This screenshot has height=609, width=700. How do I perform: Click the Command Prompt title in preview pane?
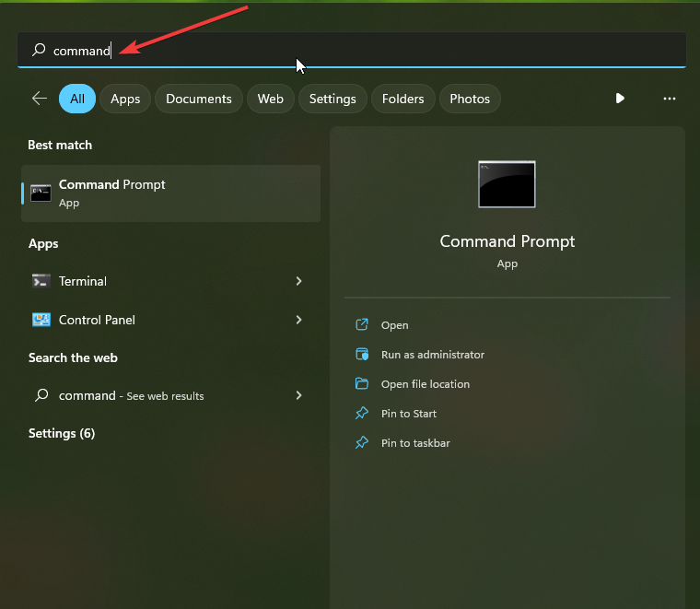(507, 241)
